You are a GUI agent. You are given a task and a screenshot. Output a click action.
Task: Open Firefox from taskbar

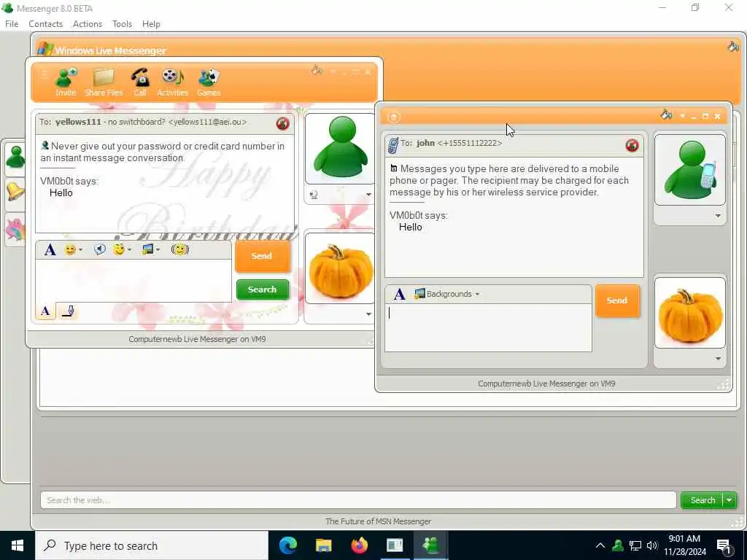[359, 545]
